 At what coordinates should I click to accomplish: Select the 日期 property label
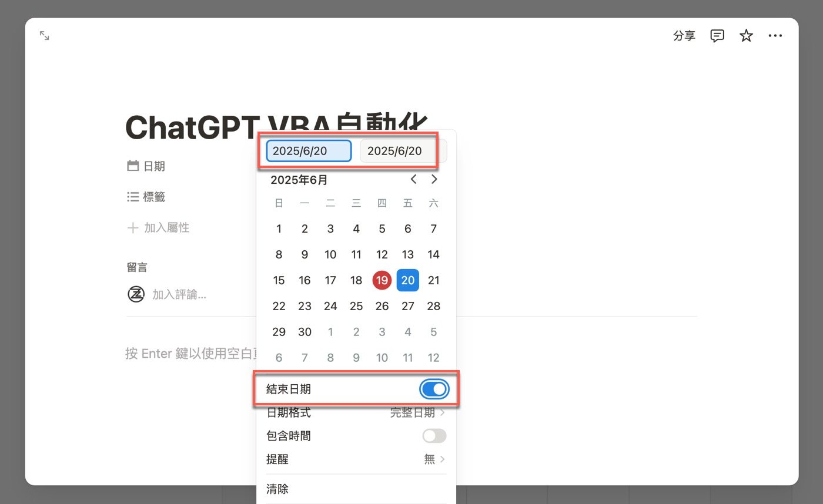(x=154, y=166)
